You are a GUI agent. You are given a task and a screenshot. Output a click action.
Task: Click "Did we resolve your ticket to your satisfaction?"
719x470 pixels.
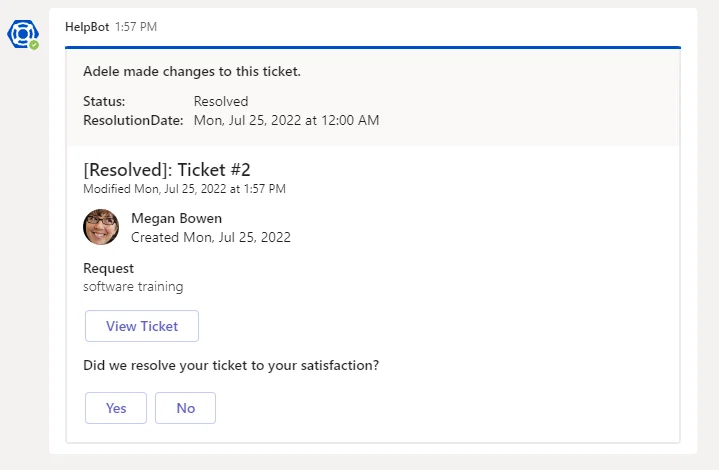(231, 365)
